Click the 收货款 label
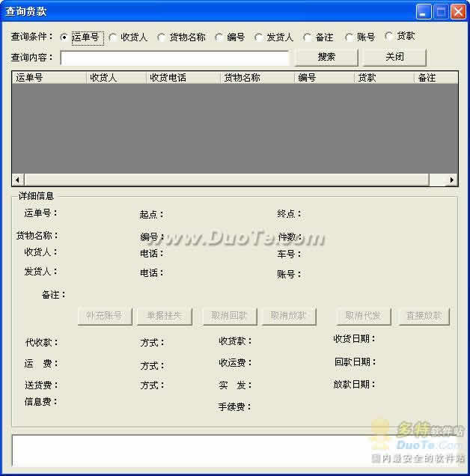This screenshot has height=476, width=470. point(235,341)
